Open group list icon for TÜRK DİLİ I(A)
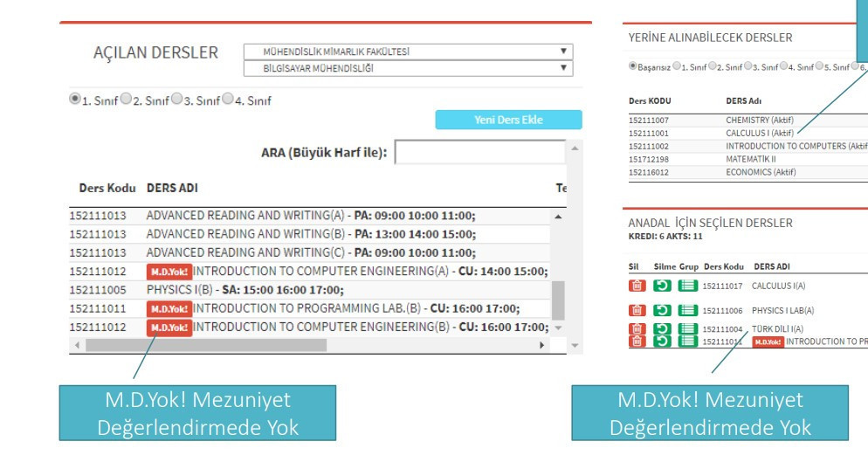The height and width of the screenshot is (462, 868). point(687,328)
